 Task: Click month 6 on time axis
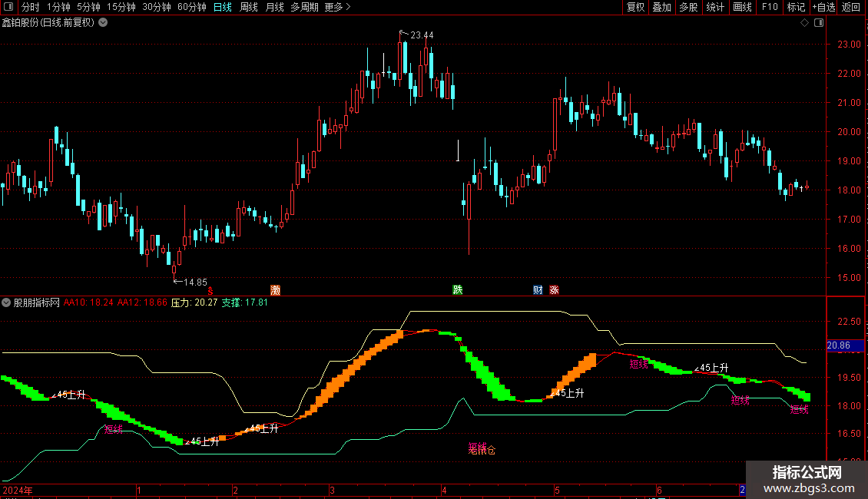tap(659, 490)
